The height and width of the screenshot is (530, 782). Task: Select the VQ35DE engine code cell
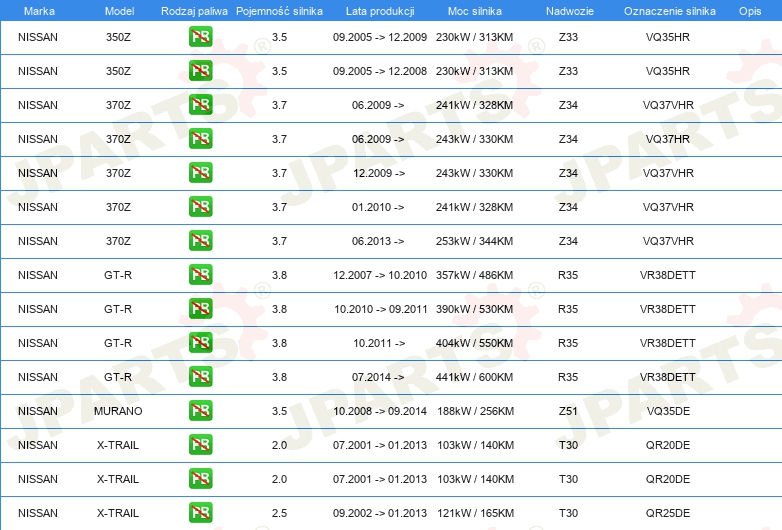point(668,411)
